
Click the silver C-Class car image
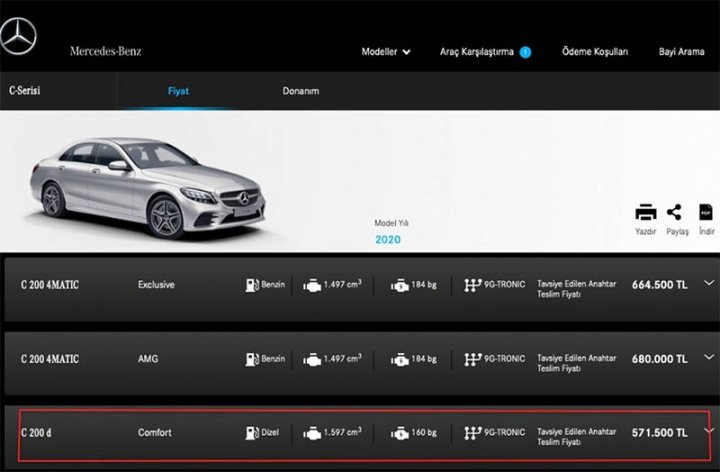click(x=148, y=187)
